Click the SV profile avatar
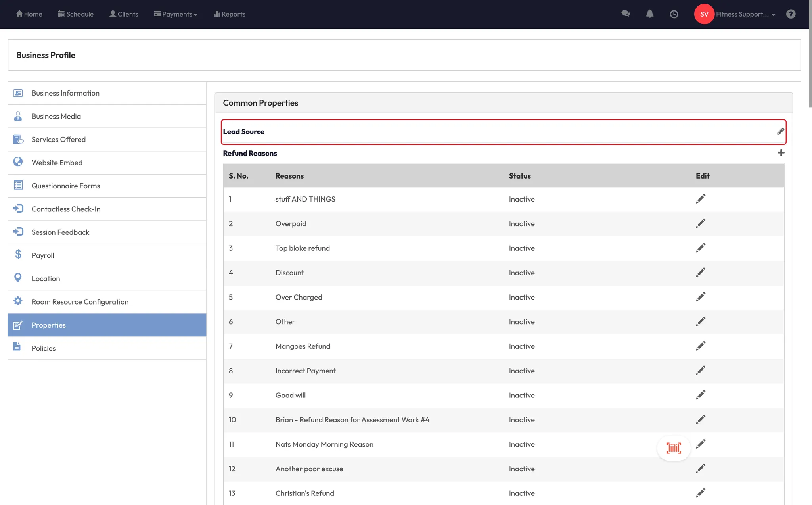The width and height of the screenshot is (812, 505). pyautogui.click(x=704, y=14)
